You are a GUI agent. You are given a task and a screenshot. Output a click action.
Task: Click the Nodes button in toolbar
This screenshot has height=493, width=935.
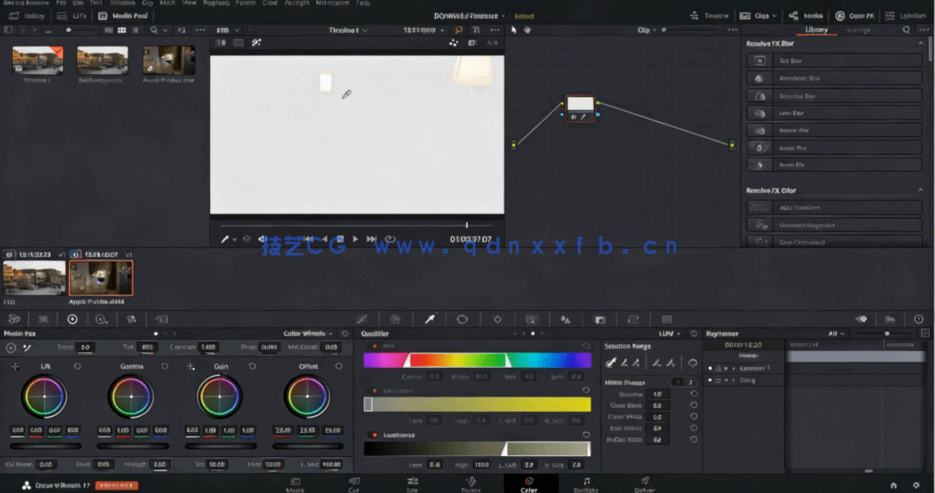(x=806, y=16)
